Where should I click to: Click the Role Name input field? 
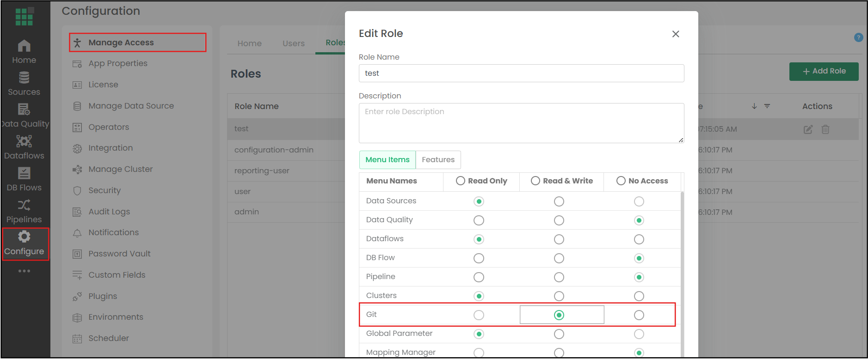[x=521, y=73]
